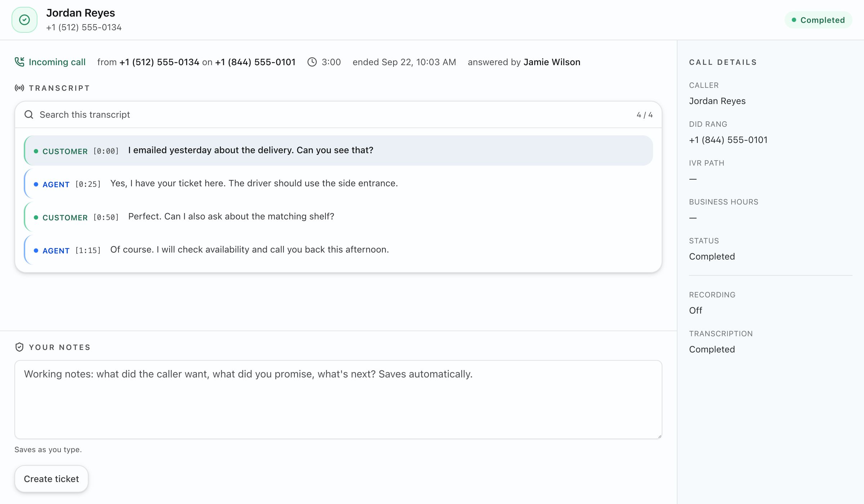
Task: Click the green dot in the Completed badge
Action: [x=794, y=20]
